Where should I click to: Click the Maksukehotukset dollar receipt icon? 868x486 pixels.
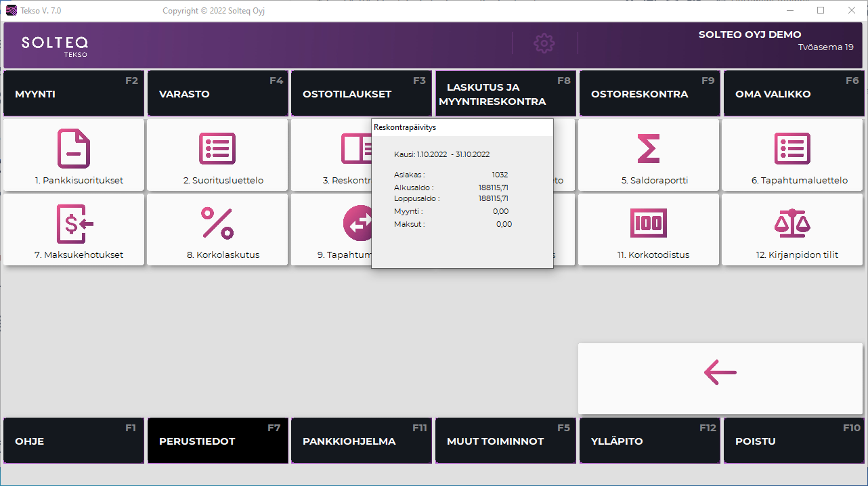pos(74,223)
